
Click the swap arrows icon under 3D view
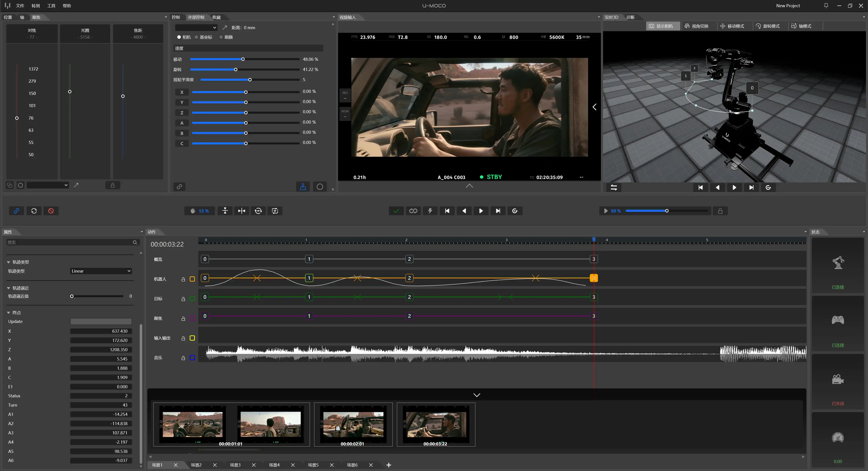614,188
